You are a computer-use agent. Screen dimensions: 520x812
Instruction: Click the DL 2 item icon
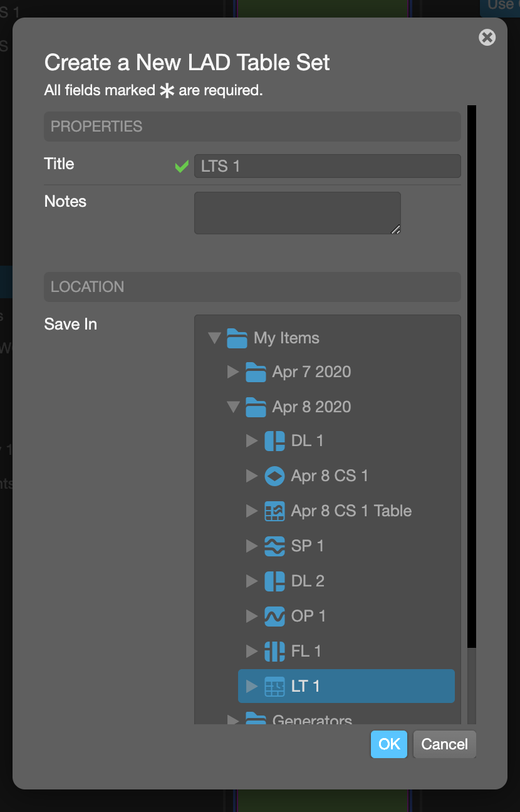click(x=274, y=581)
